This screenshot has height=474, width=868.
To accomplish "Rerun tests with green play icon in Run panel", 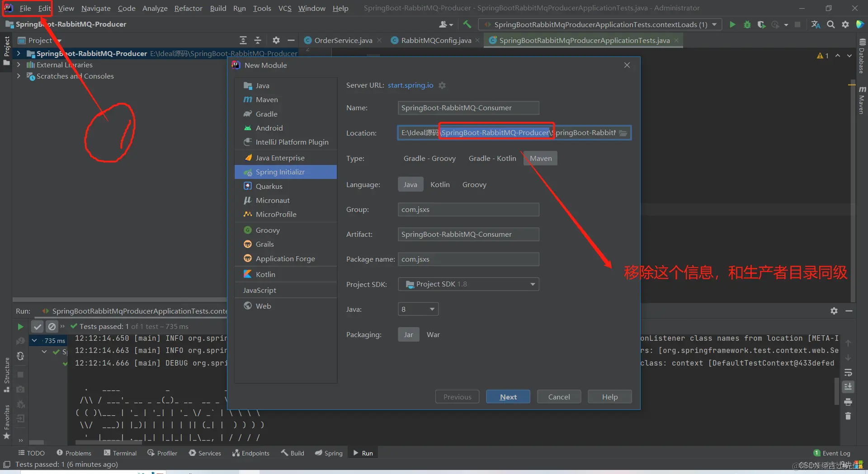I will pos(20,326).
